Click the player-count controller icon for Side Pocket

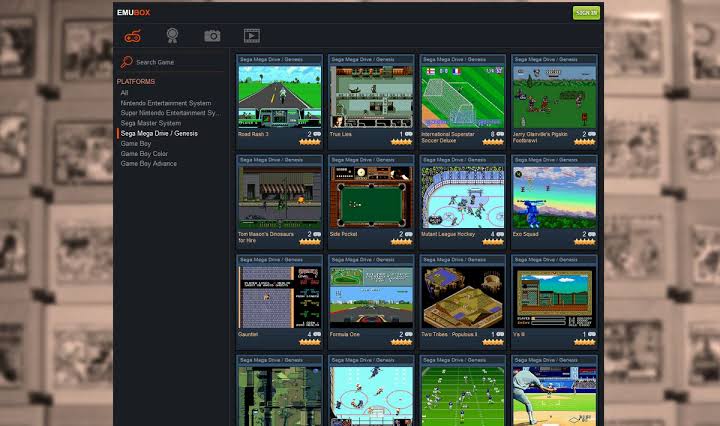click(x=408, y=234)
